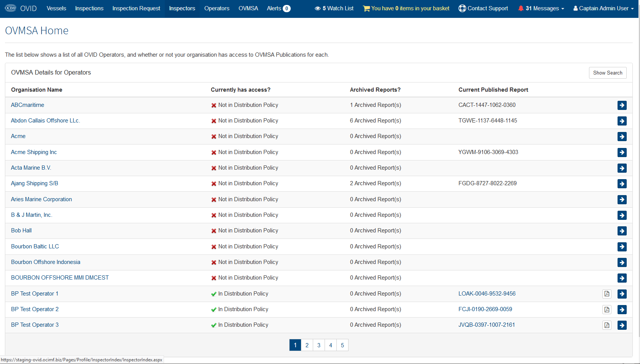The width and height of the screenshot is (640, 364).
Task: Click report number TGWE-1137-6448-1145
Action: [488, 121]
